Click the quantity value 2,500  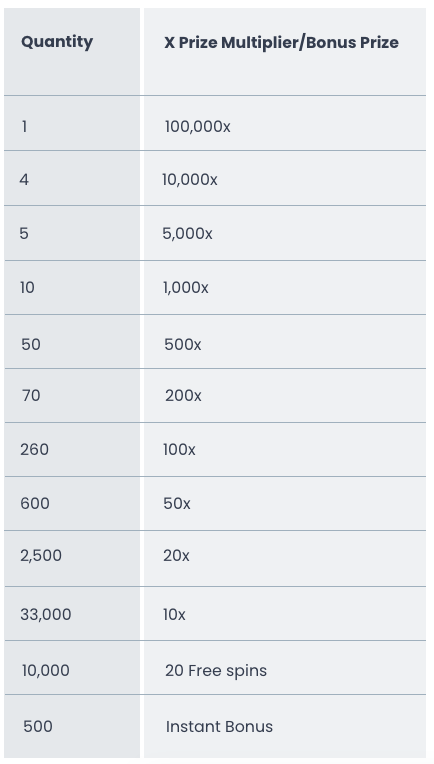[41, 555]
